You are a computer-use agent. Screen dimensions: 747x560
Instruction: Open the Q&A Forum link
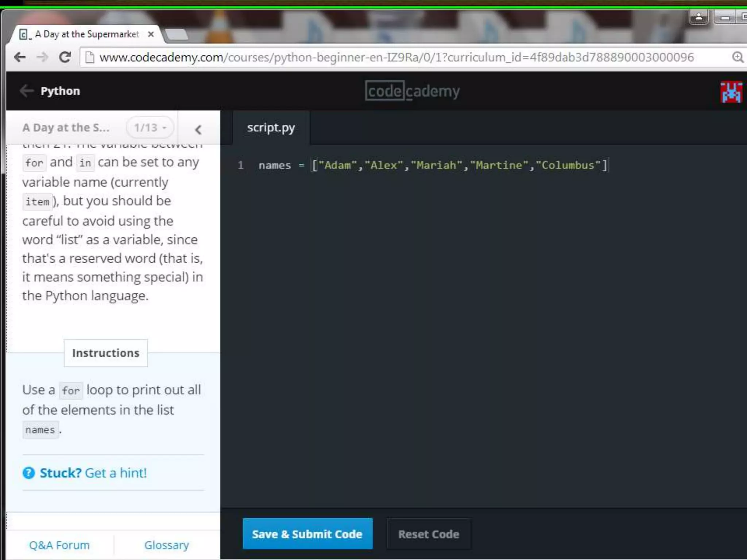59,545
